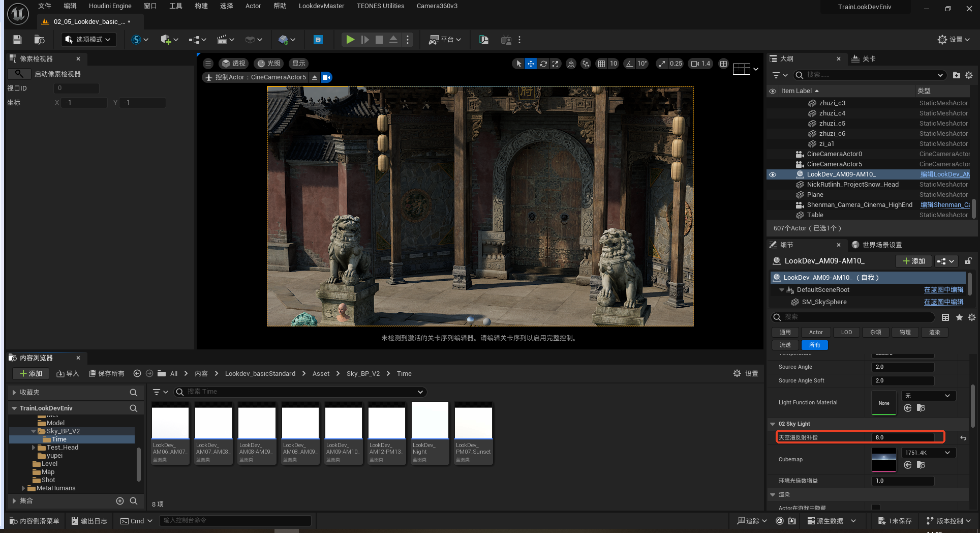The height and width of the screenshot is (533, 980).
Task: Open the 1751_4K cubemap dropdown
Action: tap(928, 453)
